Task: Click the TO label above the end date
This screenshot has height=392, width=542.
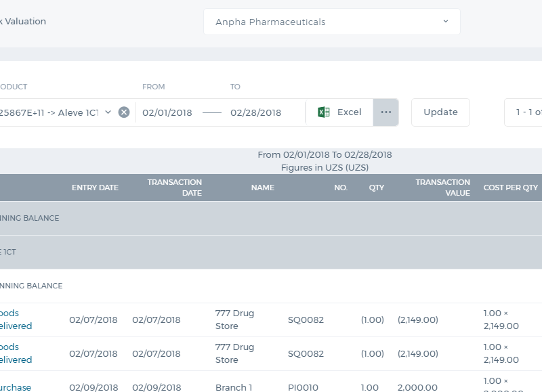Action: point(235,87)
